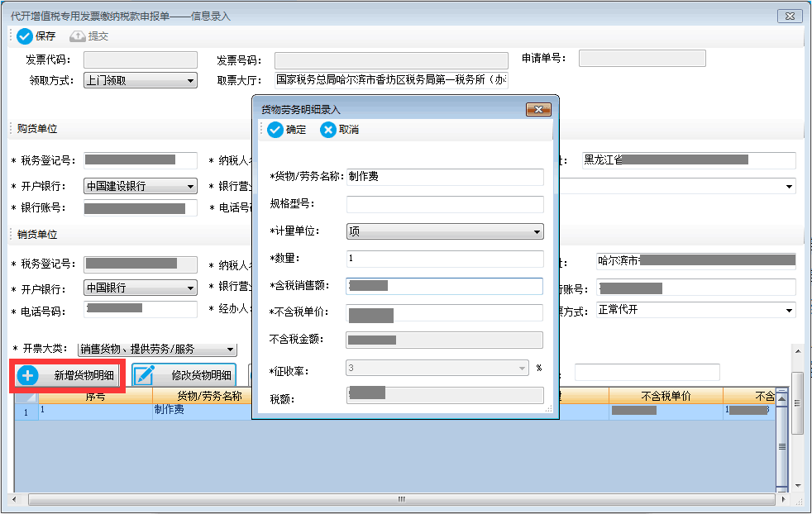The height and width of the screenshot is (514, 812).
Task: Select the 制作费 cell in table row 1
Action: point(203,412)
